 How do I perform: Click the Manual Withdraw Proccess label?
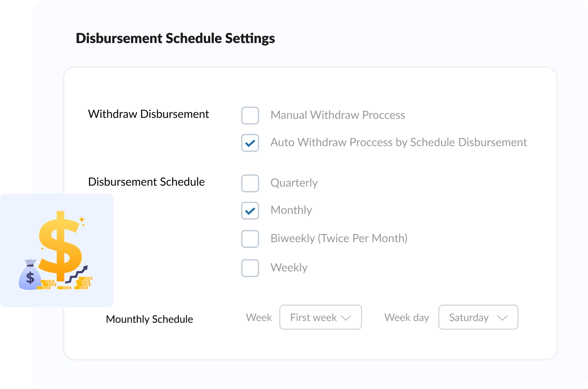click(x=338, y=115)
